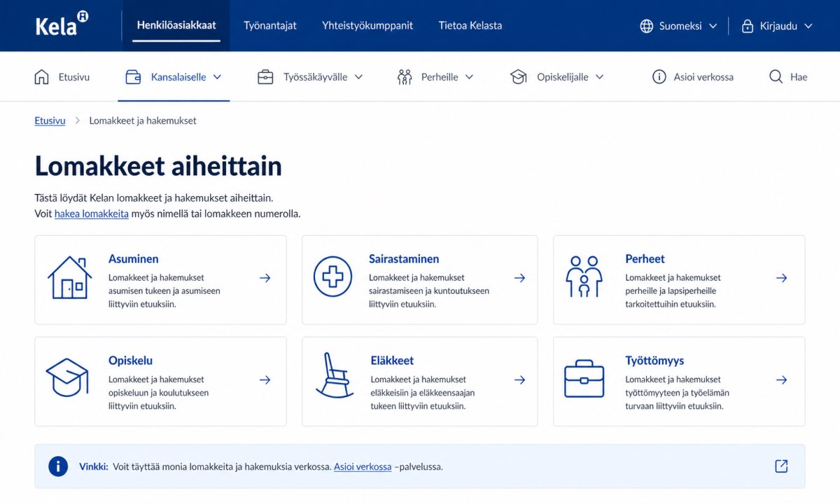
Task: Follow the hakea lomakkeita link
Action: tap(92, 213)
